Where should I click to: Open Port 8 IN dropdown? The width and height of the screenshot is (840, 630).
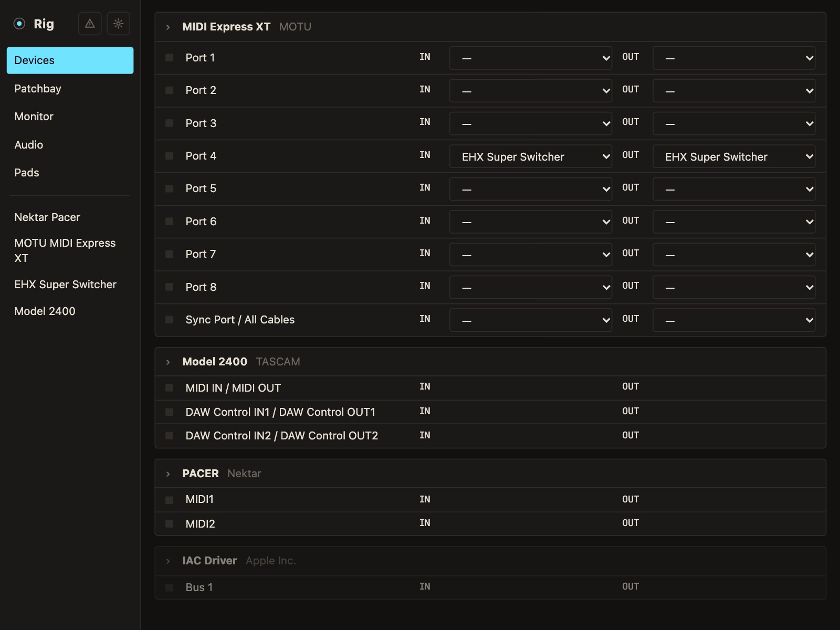(531, 287)
